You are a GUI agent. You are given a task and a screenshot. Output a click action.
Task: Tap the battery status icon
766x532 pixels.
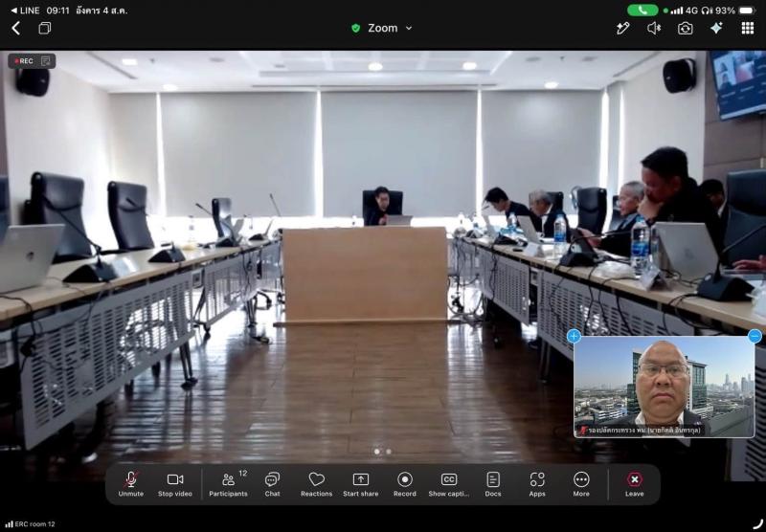point(747,11)
